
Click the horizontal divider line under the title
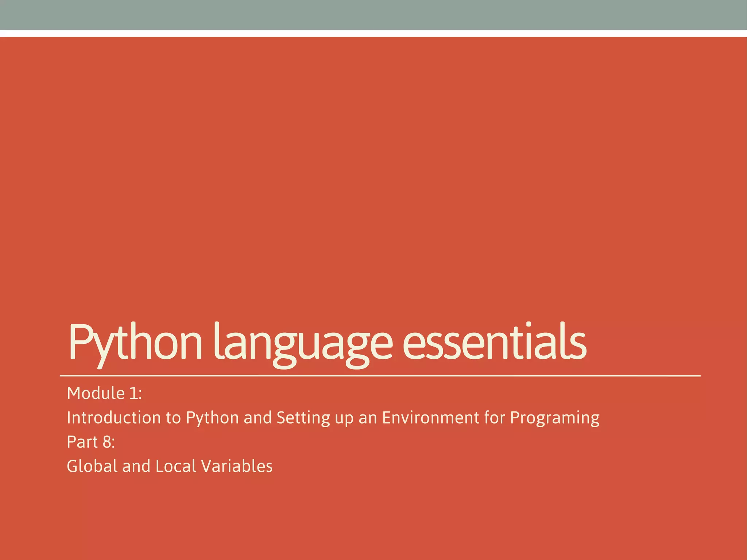[x=379, y=375]
